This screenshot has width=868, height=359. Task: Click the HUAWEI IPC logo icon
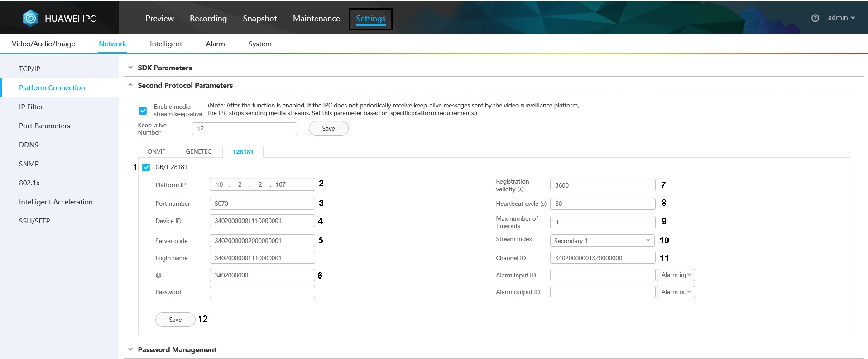point(30,18)
